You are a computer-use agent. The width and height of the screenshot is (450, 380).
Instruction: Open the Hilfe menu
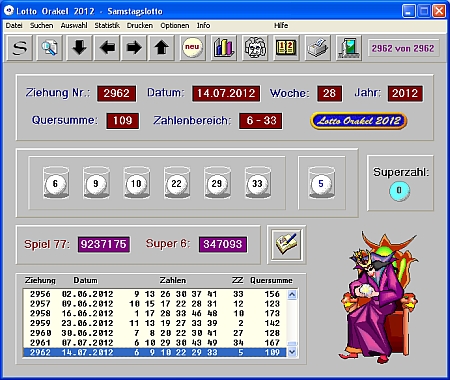(281, 26)
